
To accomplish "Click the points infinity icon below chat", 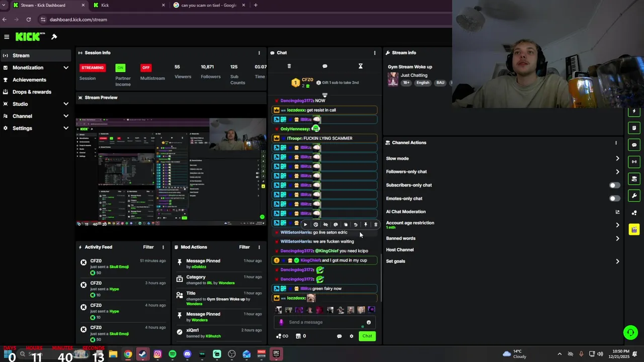I will click(x=282, y=336).
